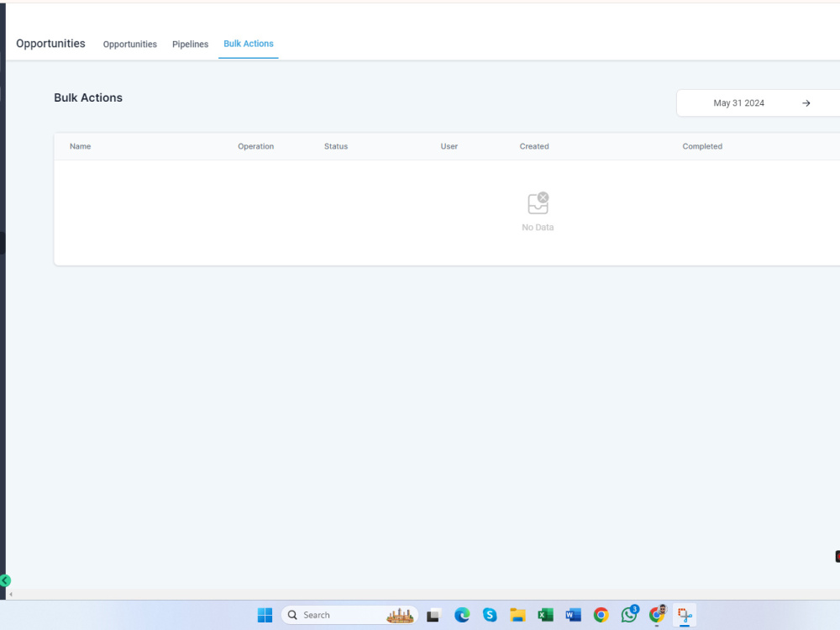The height and width of the screenshot is (630, 840).
Task: Click the User column header
Action: (449, 146)
